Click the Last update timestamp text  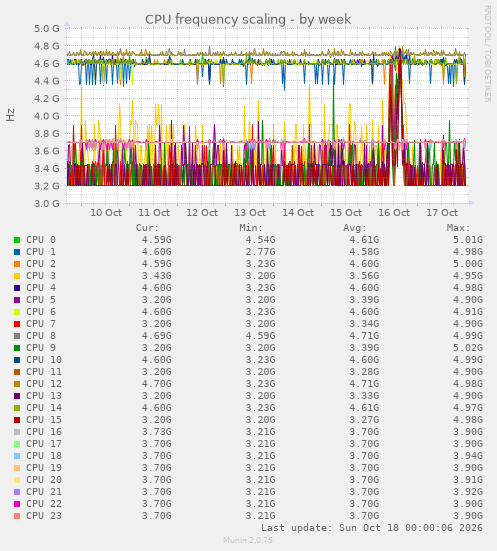(372, 528)
